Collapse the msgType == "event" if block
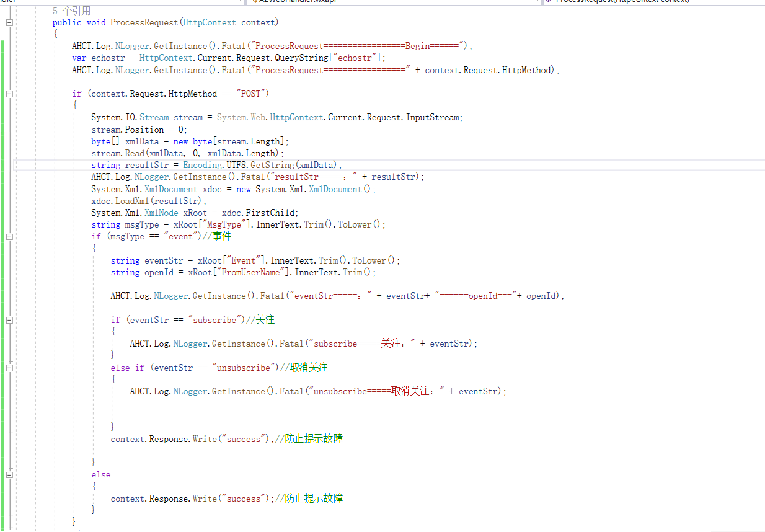The image size is (765, 532). tap(9, 236)
